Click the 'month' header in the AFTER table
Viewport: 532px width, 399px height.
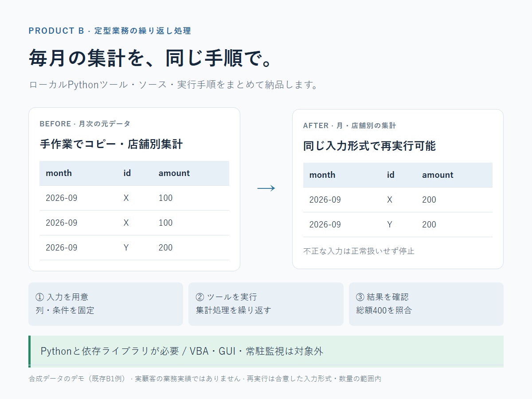pos(322,175)
